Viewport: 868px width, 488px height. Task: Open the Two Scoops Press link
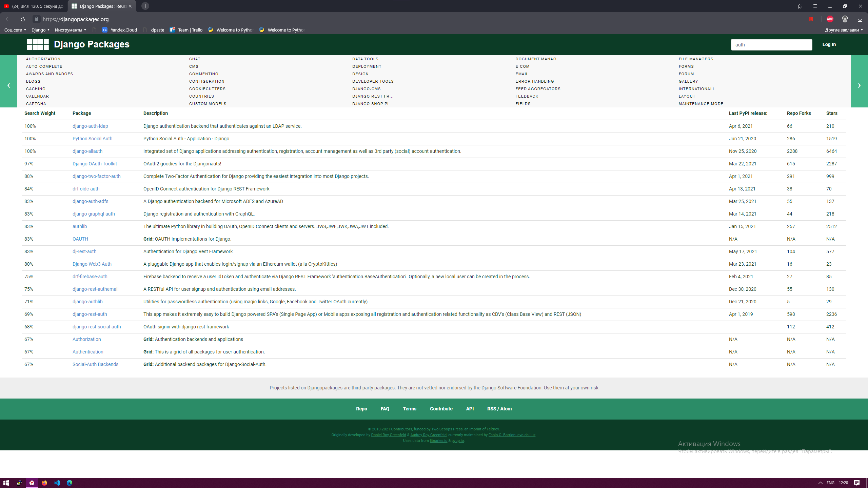[x=447, y=429]
